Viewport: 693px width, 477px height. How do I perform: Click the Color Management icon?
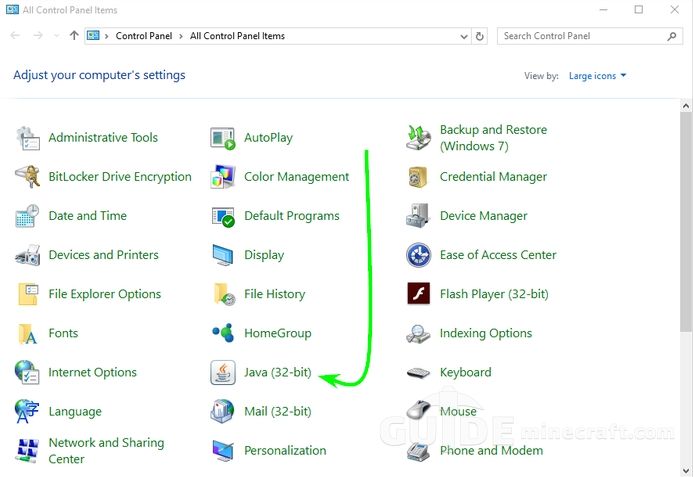tap(223, 177)
